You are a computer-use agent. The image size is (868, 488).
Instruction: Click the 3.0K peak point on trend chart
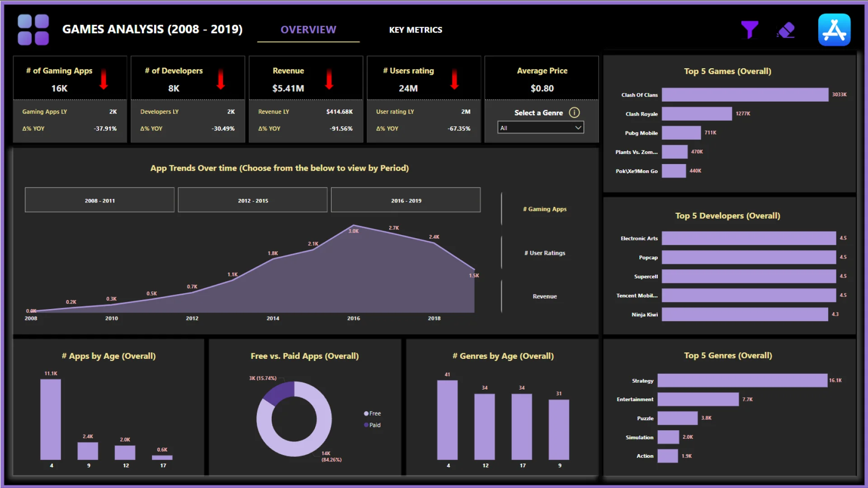click(x=354, y=225)
